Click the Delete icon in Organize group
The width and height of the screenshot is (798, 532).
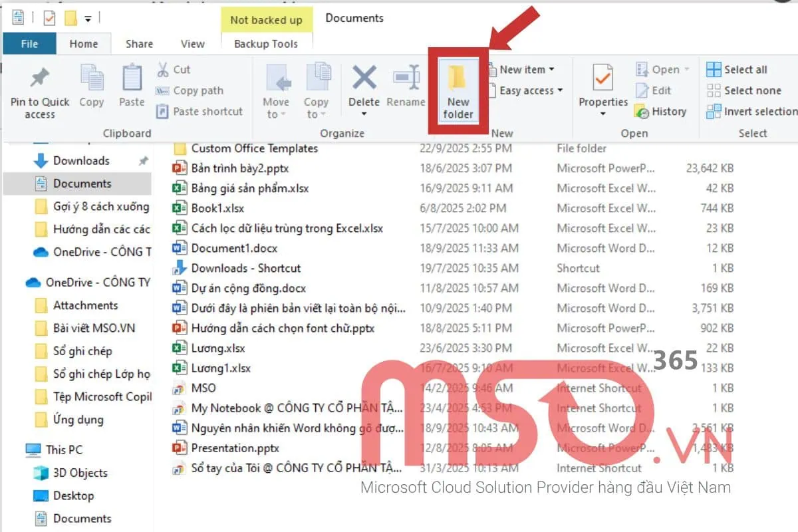364,86
